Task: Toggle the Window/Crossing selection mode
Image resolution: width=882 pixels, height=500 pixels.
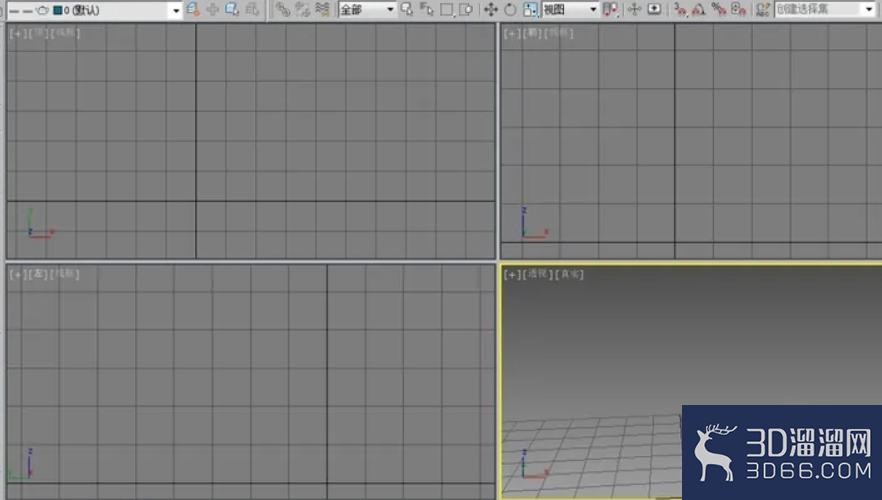Action: 466,10
